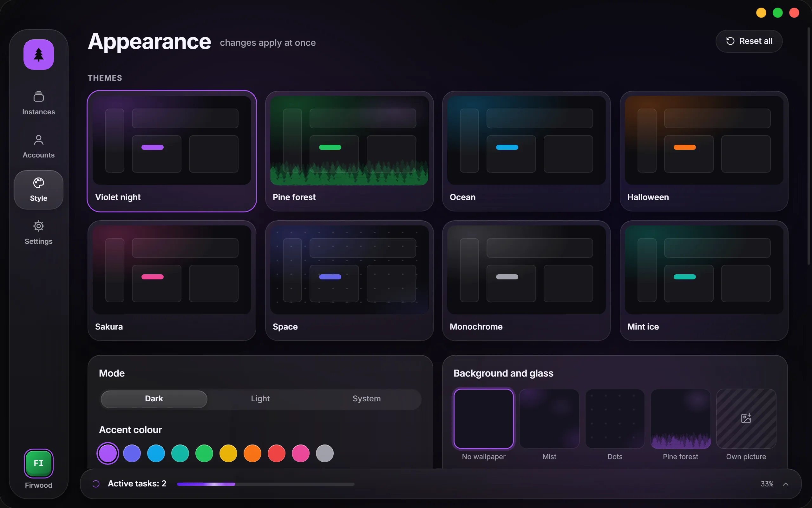Open Settings via the gear icon
The width and height of the screenshot is (812, 508).
point(39,233)
